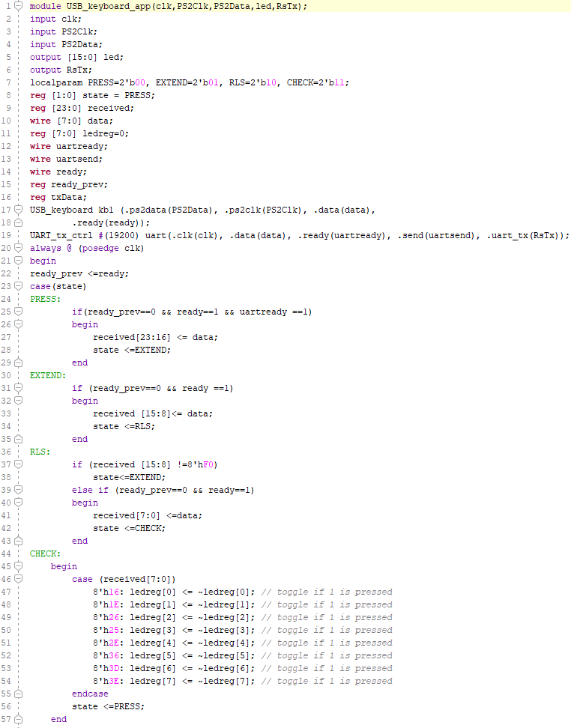571x728 pixels.
Task: Click the CHECK: case label
Action: [x=46, y=553]
